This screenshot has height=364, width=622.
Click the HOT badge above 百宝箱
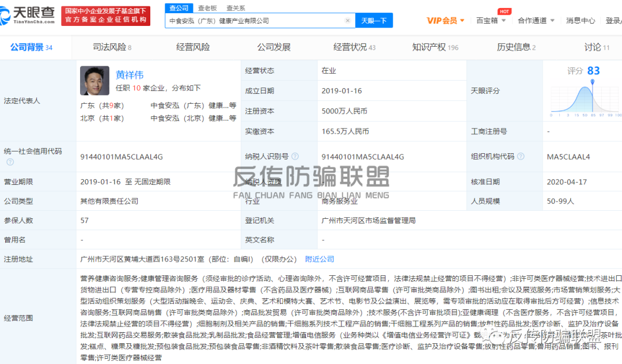[x=504, y=12]
